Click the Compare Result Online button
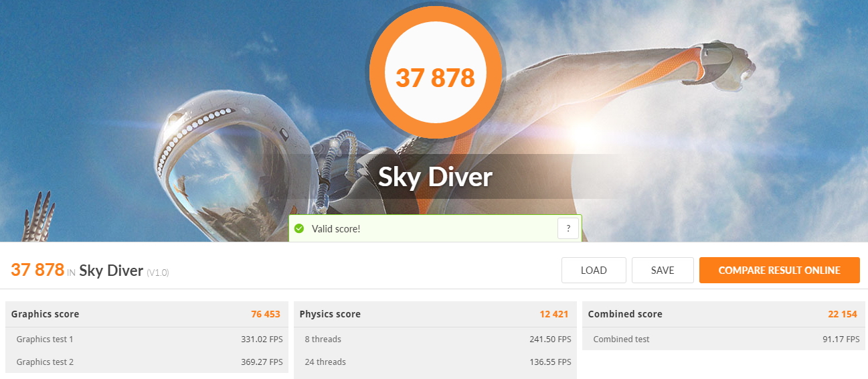 (779, 271)
